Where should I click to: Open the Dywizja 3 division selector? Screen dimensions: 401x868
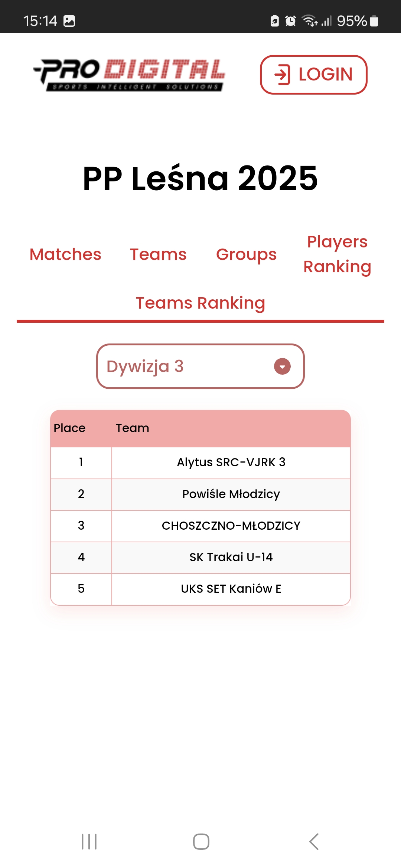tap(200, 366)
